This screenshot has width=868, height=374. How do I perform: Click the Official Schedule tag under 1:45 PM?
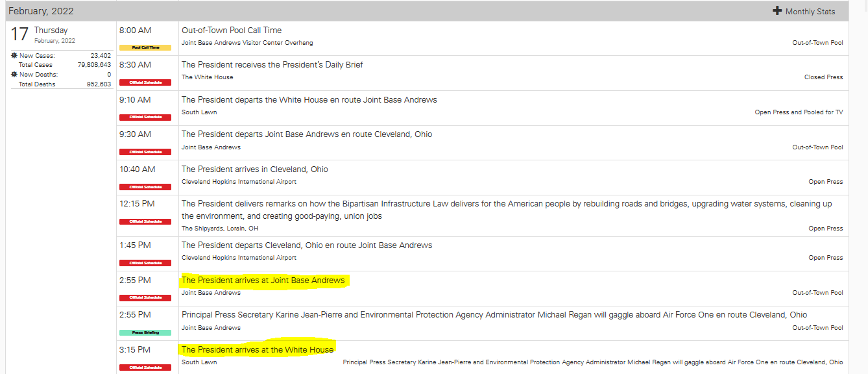tap(145, 263)
